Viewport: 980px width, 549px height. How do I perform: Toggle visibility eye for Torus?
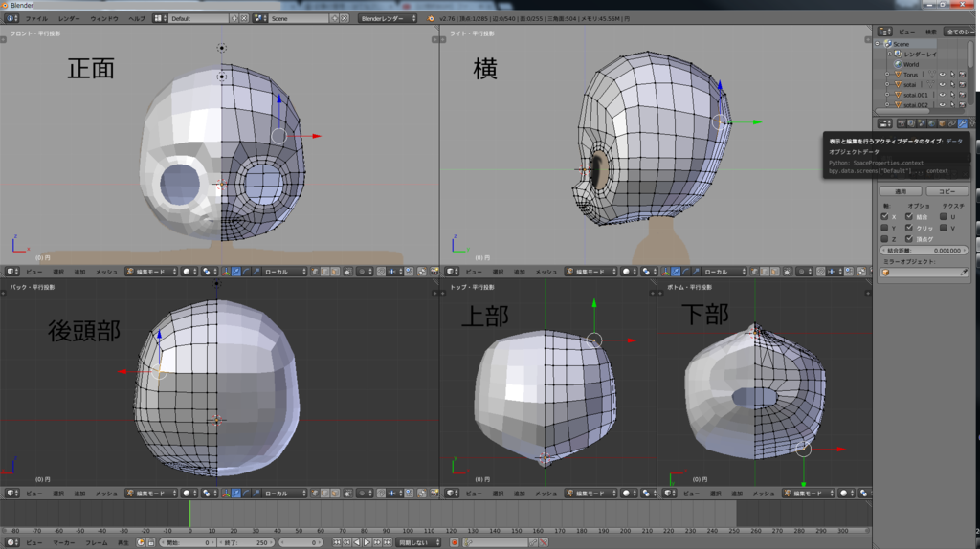click(x=942, y=75)
